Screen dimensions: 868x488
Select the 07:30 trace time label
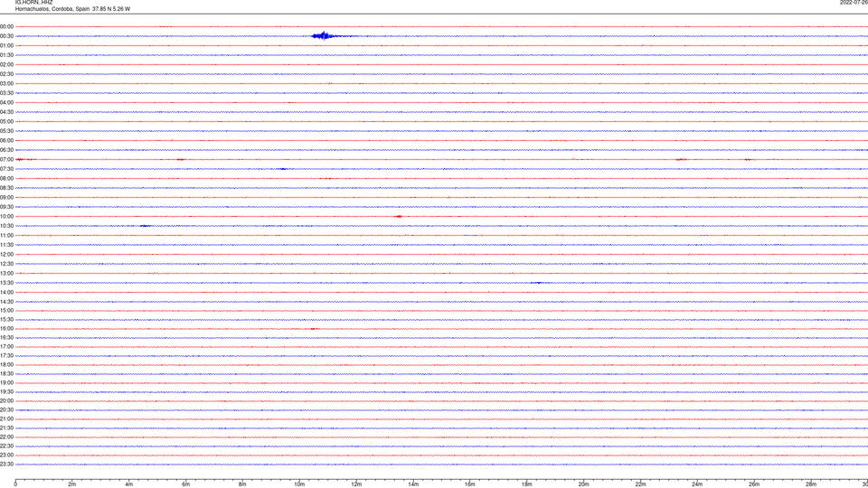(x=6, y=169)
